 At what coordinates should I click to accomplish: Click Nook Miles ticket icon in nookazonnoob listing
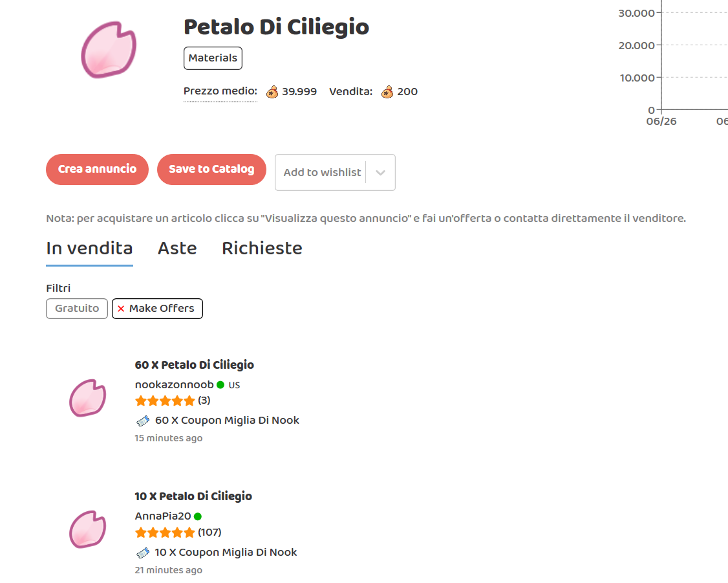tap(143, 421)
